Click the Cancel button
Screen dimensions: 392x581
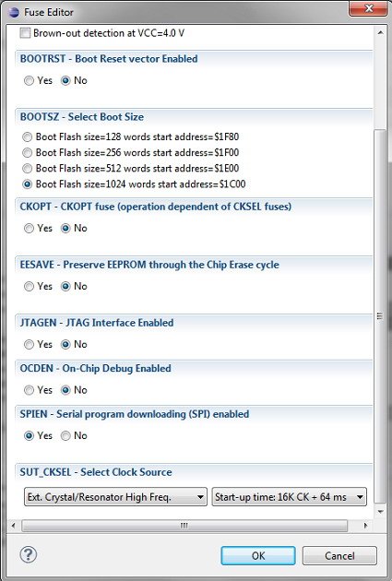click(339, 555)
